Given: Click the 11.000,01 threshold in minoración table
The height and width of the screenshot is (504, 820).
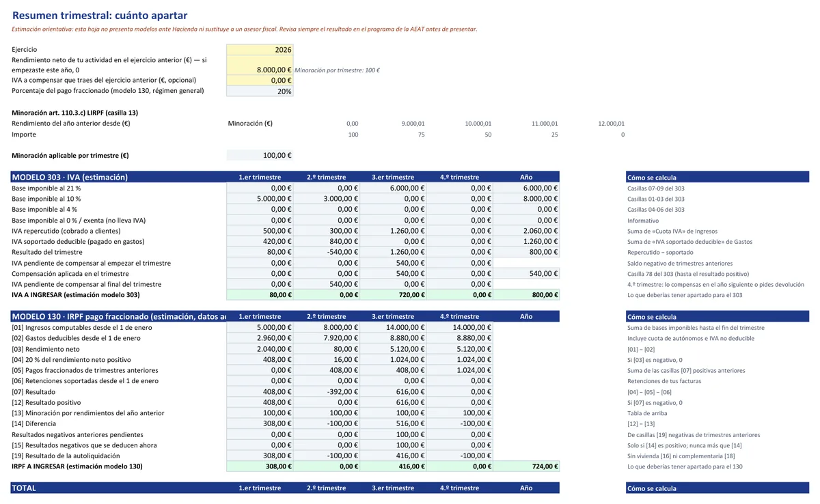Looking at the screenshot, I should (x=545, y=124).
